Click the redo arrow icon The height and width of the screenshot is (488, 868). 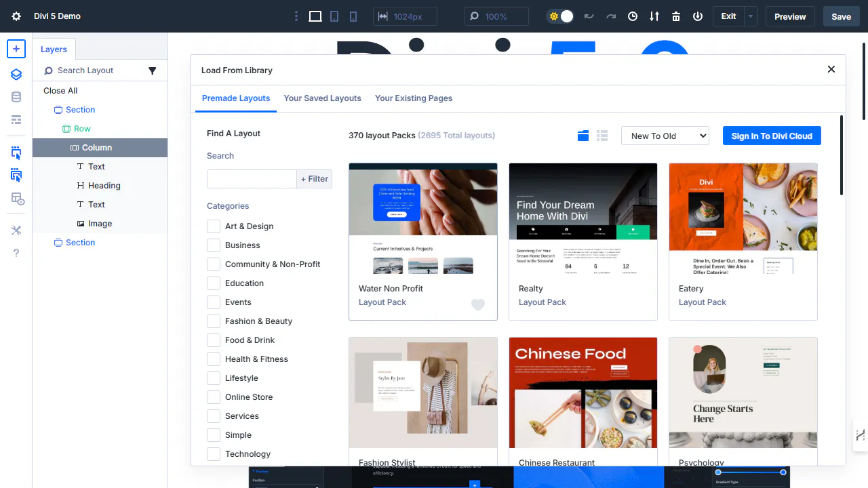pyautogui.click(x=611, y=16)
